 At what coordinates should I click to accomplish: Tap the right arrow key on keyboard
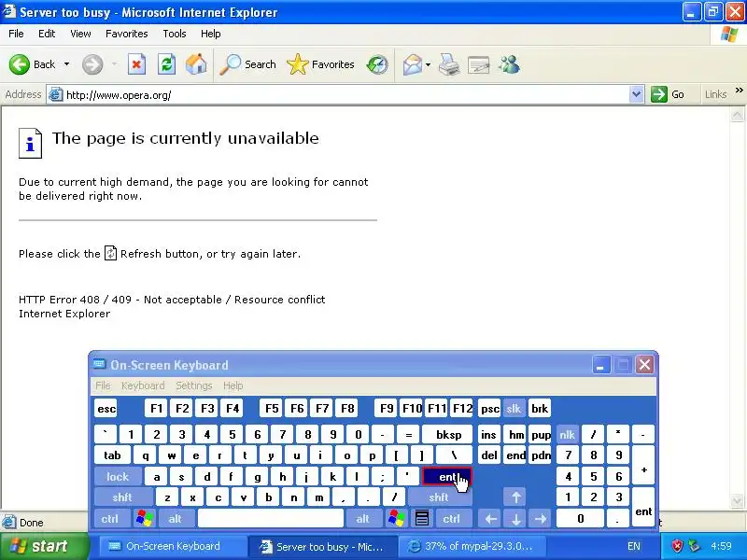tap(540, 519)
